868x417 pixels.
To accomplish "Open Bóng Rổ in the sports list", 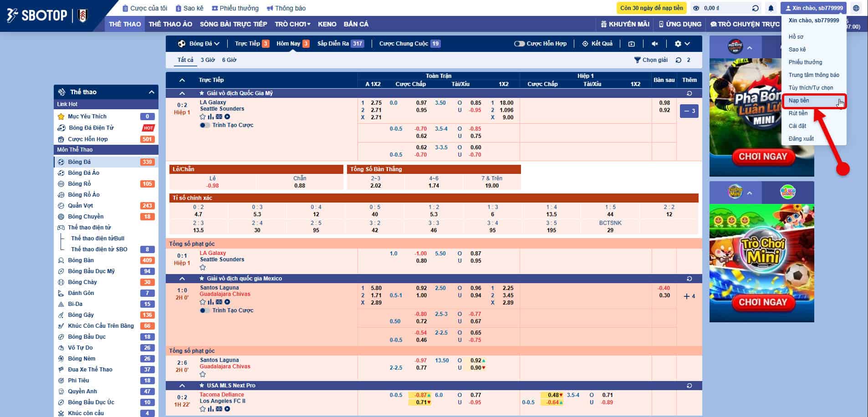I will tap(79, 184).
